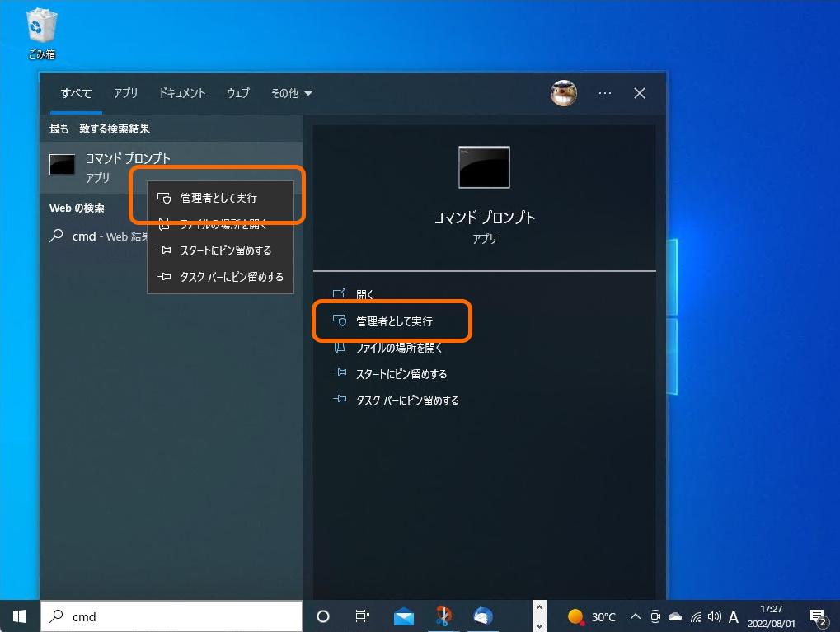Choose タスク バーにピン留めする in context menu

(221, 276)
